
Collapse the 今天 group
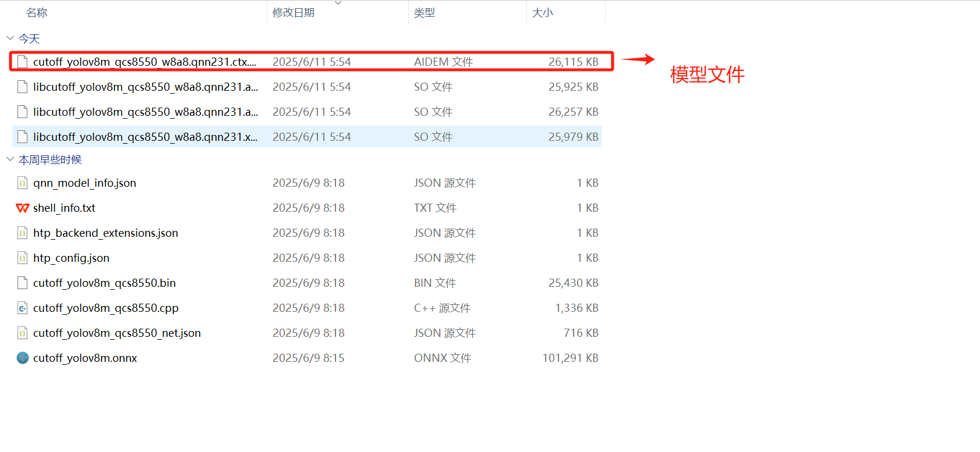click(10, 38)
